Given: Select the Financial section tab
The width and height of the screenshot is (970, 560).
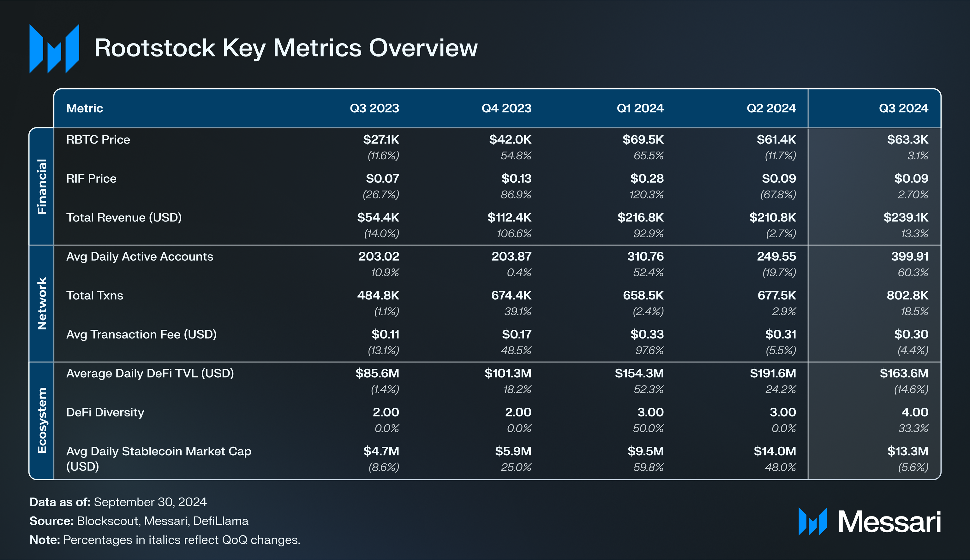Looking at the screenshot, I should [x=42, y=186].
